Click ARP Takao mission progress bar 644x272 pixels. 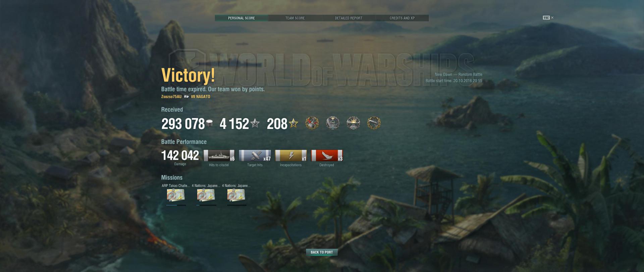176,205
